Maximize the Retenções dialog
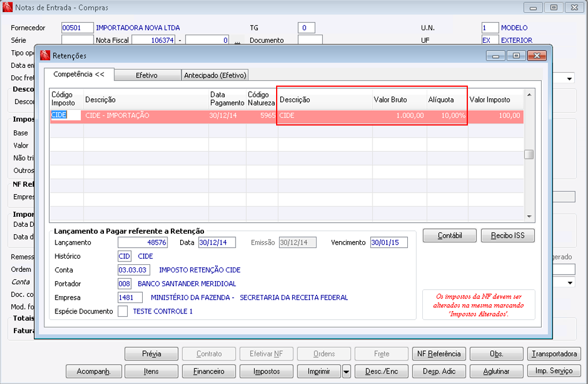 pos(516,56)
